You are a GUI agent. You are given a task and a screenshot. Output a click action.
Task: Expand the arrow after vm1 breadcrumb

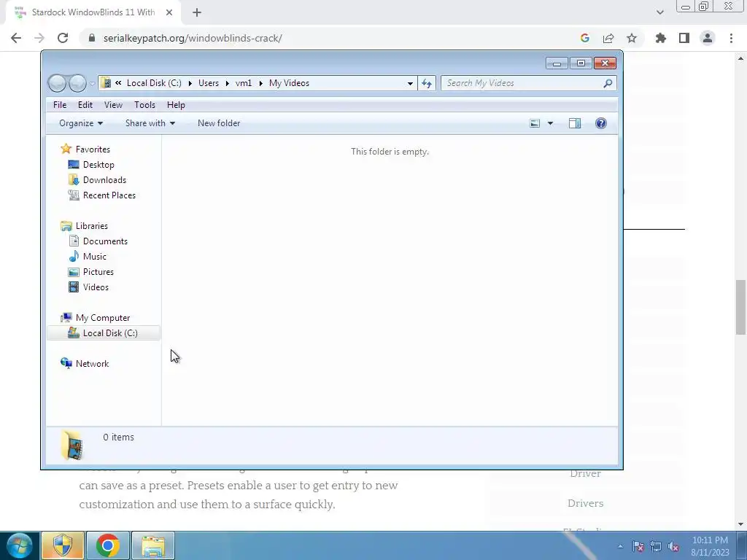pyautogui.click(x=260, y=83)
